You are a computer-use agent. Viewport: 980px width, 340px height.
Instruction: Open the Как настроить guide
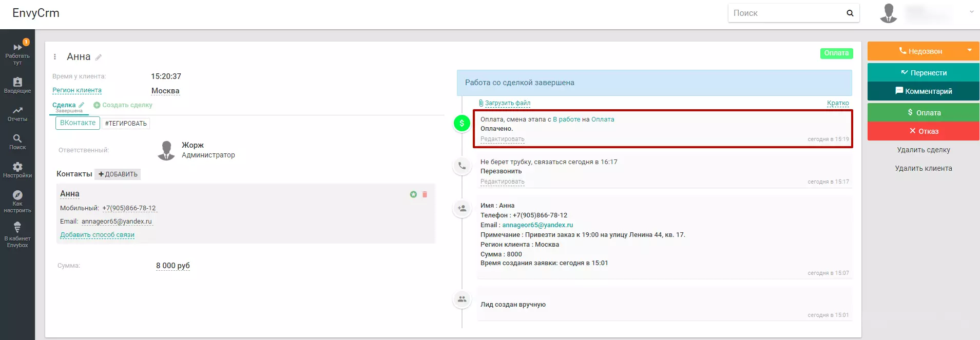point(17,202)
